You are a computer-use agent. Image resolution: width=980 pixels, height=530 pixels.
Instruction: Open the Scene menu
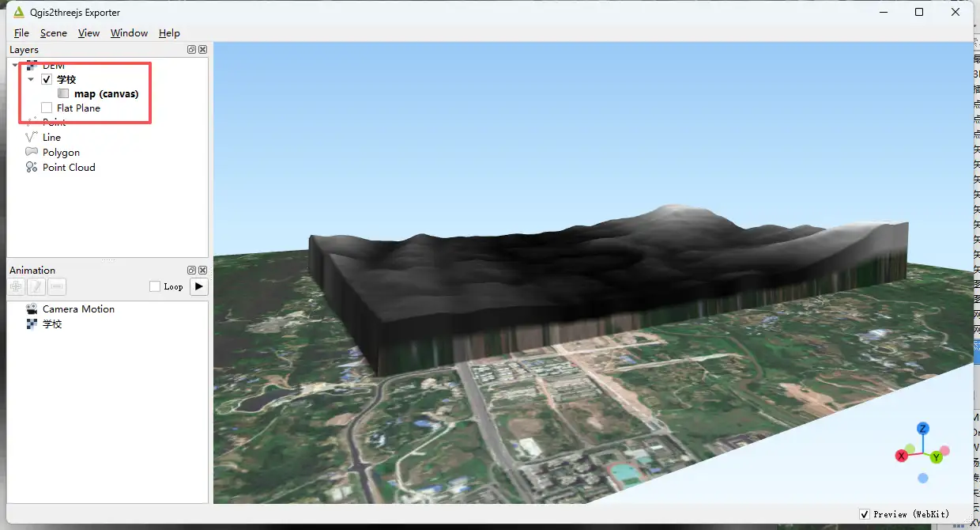pos(54,33)
